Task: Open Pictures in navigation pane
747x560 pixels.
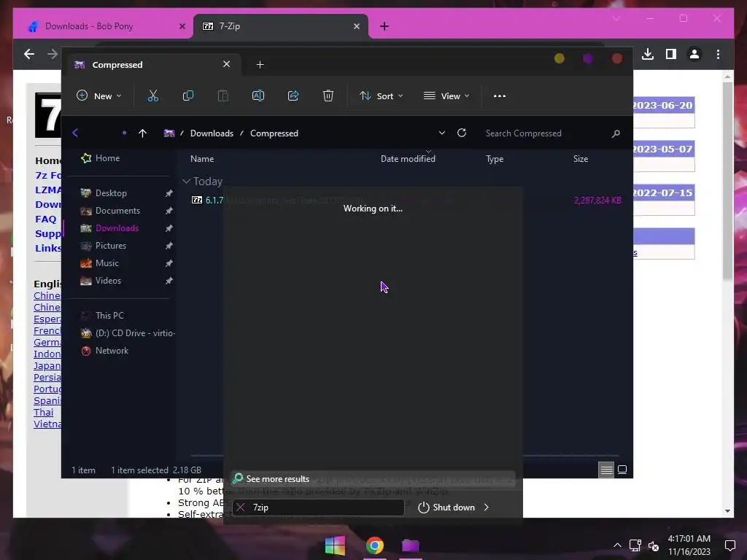Action: tap(111, 246)
